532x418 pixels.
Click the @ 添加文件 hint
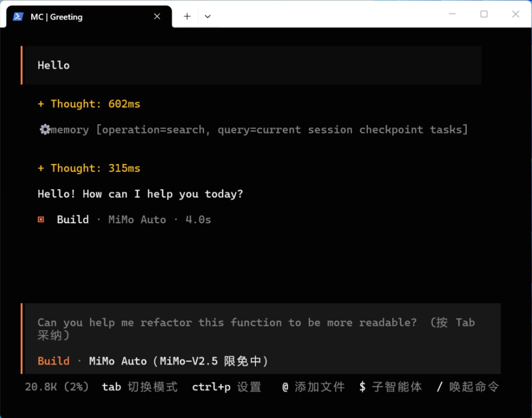[313, 387]
